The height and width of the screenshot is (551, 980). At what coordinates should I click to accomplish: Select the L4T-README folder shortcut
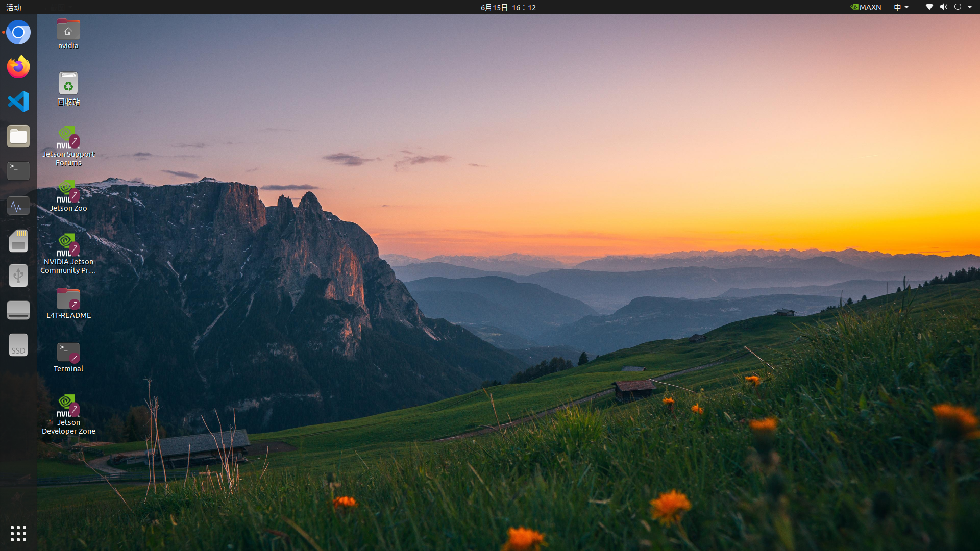[68, 304]
